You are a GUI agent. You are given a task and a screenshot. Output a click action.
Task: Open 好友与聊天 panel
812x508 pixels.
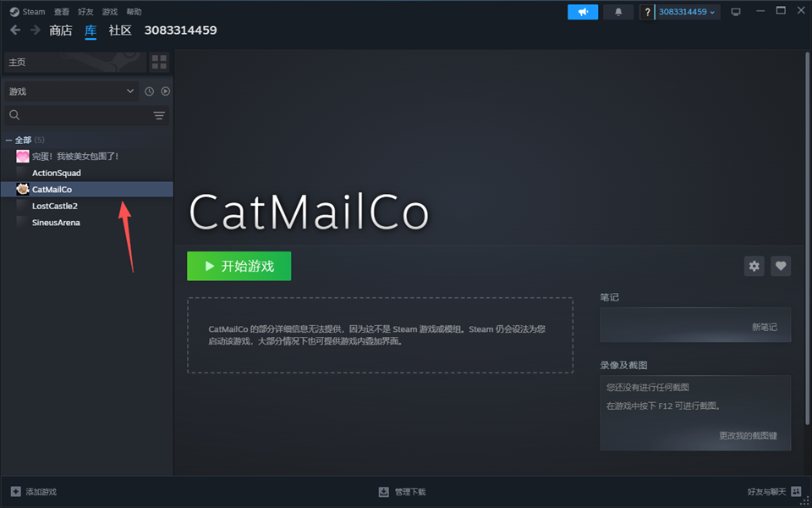[774, 491]
